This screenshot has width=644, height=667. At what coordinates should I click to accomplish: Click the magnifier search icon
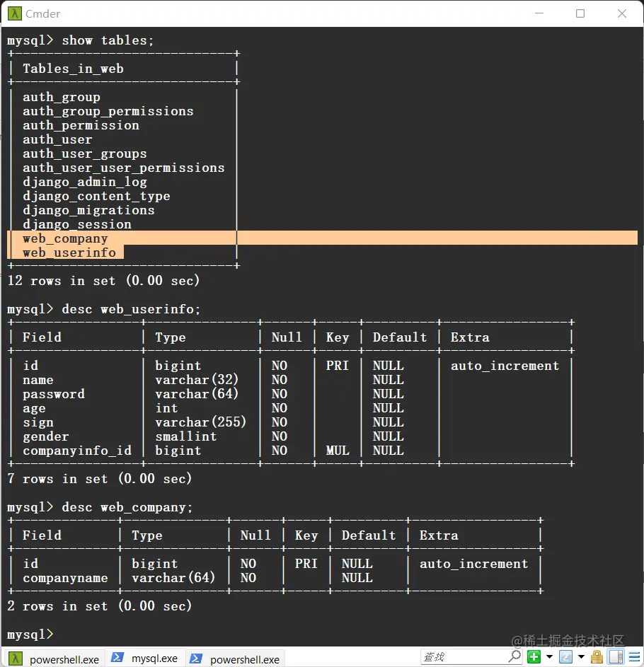pyautogui.click(x=514, y=656)
